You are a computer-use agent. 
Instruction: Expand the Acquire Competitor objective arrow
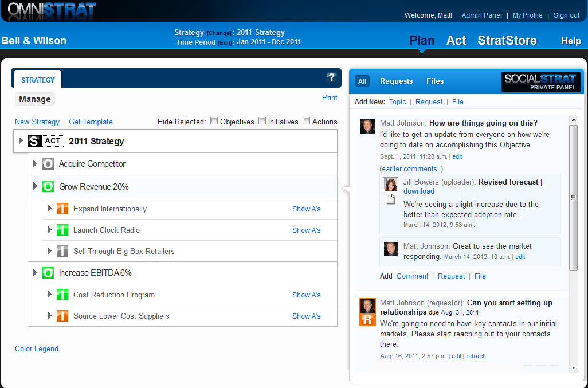pyautogui.click(x=35, y=164)
